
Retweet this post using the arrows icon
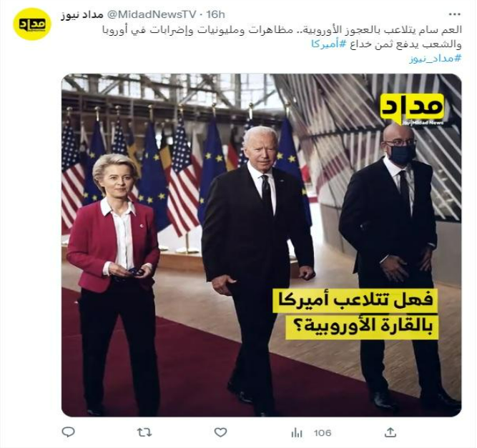144,432
